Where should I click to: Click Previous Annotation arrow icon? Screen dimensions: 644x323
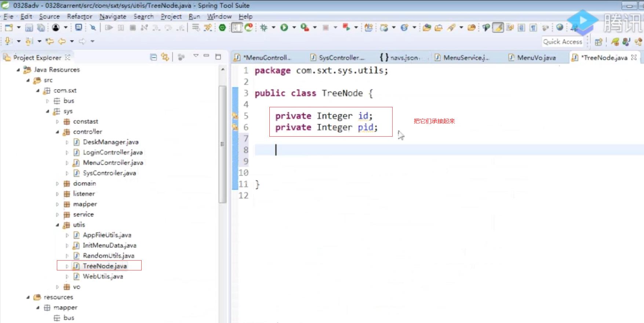pos(29,41)
